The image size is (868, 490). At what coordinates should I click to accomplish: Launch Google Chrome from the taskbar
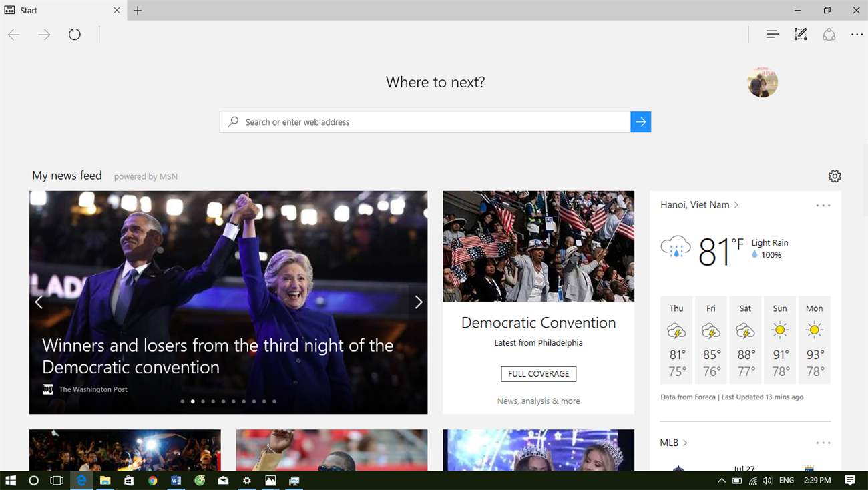coord(152,480)
